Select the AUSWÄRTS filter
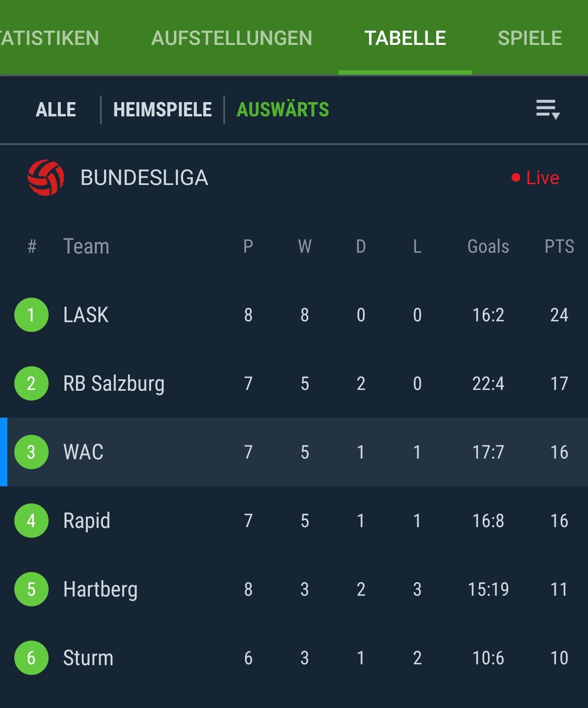 [x=283, y=109]
